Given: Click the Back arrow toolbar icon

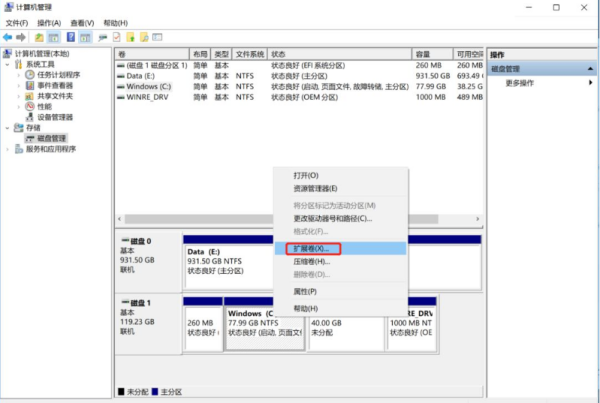Looking at the screenshot, I should tap(7, 37).
